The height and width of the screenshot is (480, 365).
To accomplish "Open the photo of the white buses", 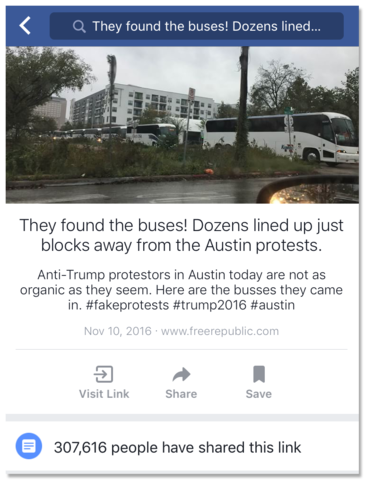I will tap(182, 125).
